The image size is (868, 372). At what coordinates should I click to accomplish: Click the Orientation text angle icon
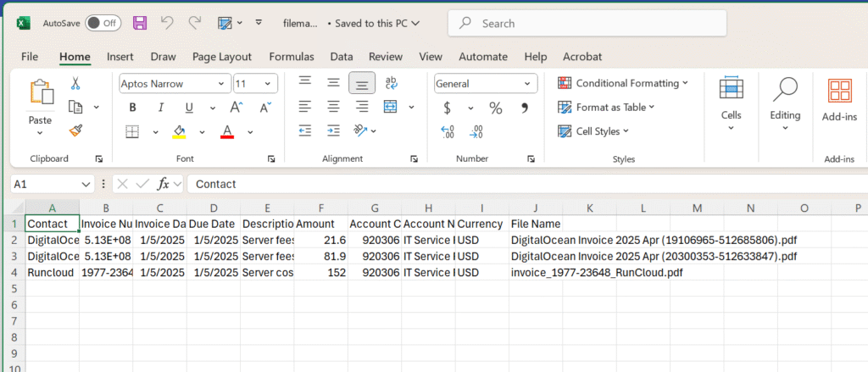[x=361, y=130]
